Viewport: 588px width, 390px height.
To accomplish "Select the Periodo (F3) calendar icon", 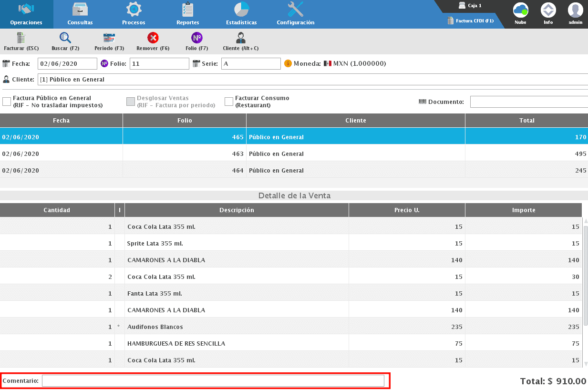I will tap(109, 38).
